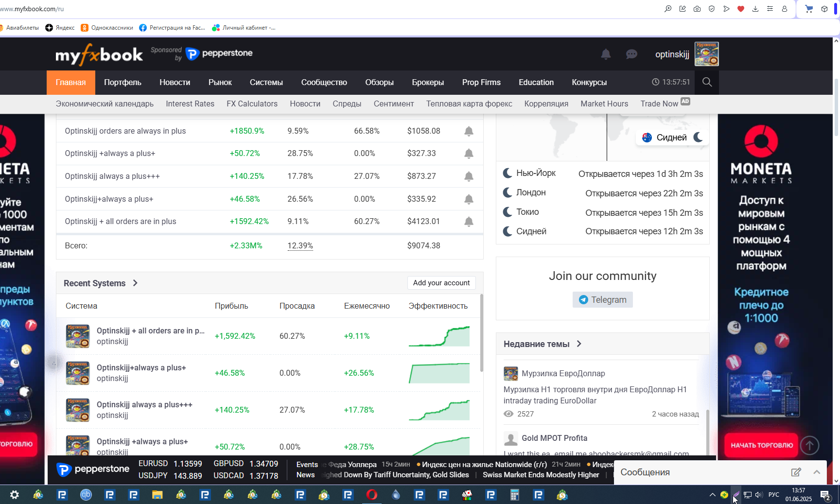Toggle alert bell for '+ all orders are in plus'
Image resolution: width=840 pixels, height=504 pixels.
[x=469, y=222]
